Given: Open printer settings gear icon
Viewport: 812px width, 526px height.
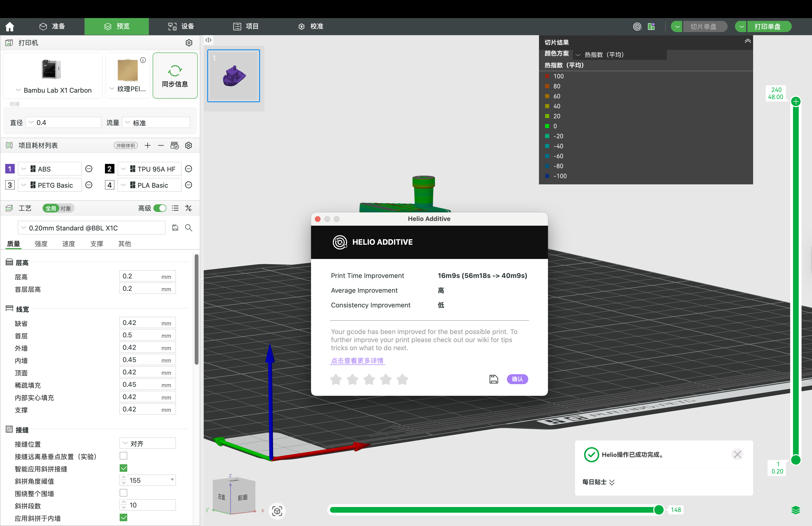Looking at the screenshot, I should tap(189, 43).
